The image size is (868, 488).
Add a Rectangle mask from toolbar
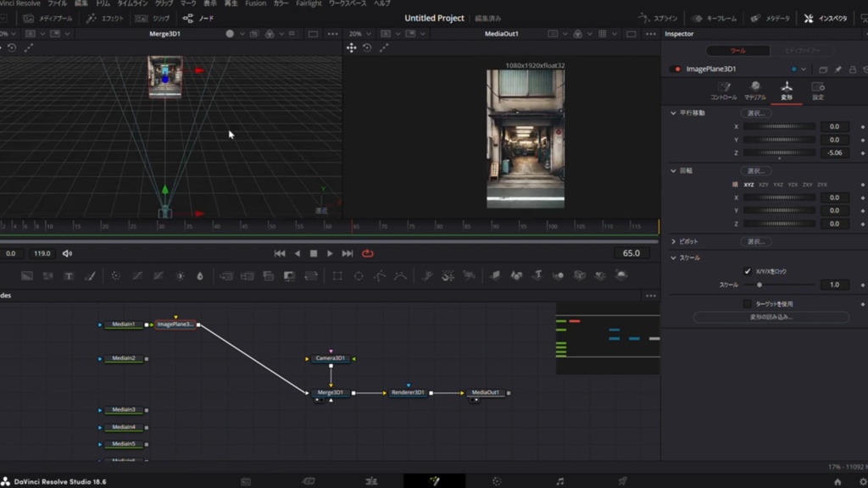tap(337, 276)
